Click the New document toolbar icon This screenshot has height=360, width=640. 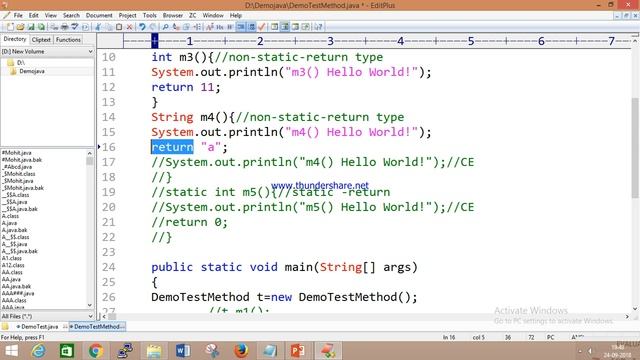click(9, 27)
